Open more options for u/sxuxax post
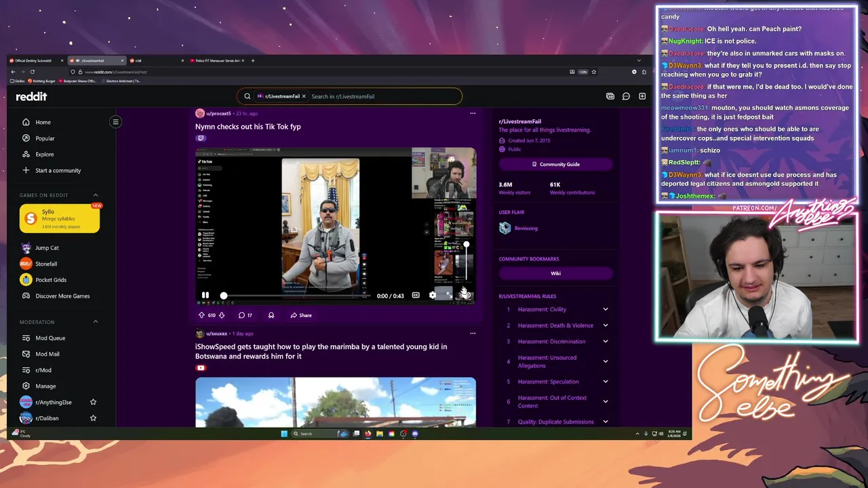This screenshot has height=488, width=868. coord(473,333)
